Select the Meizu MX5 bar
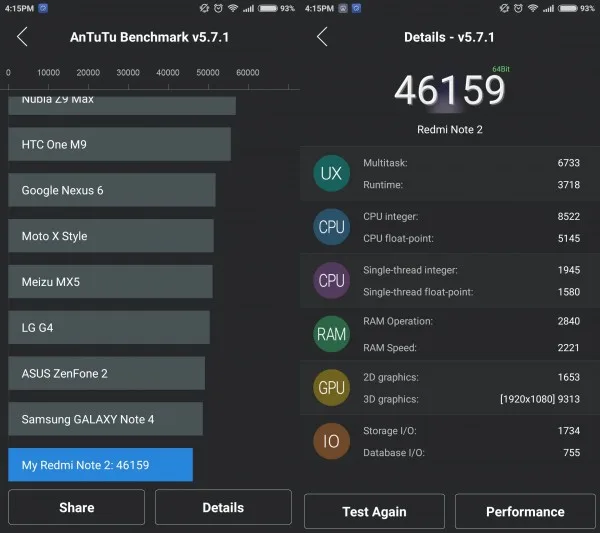This screenshot has width=600, height=533. pos(110,282)
